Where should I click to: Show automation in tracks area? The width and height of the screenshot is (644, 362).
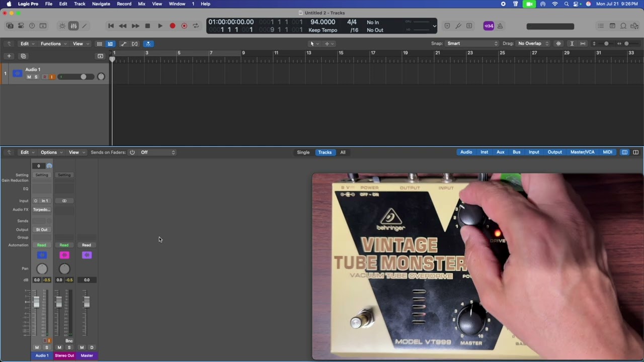click(x=123, y=44)
